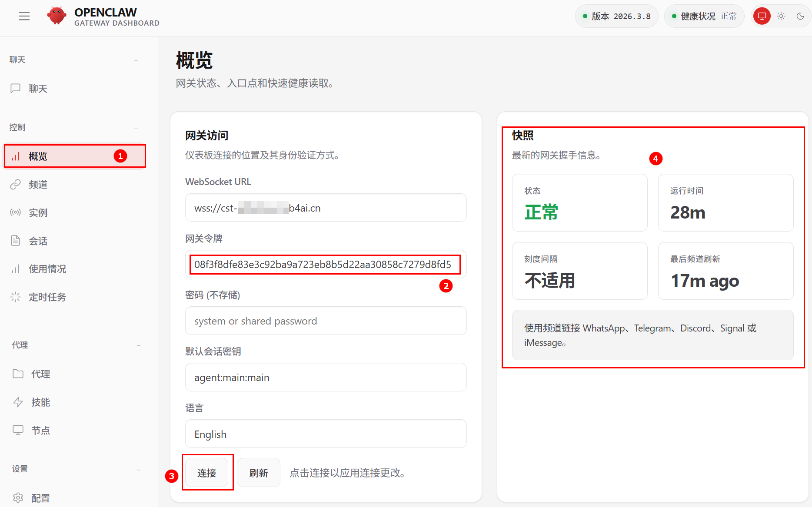Click the WebSocket URL input field

(326, 208)
